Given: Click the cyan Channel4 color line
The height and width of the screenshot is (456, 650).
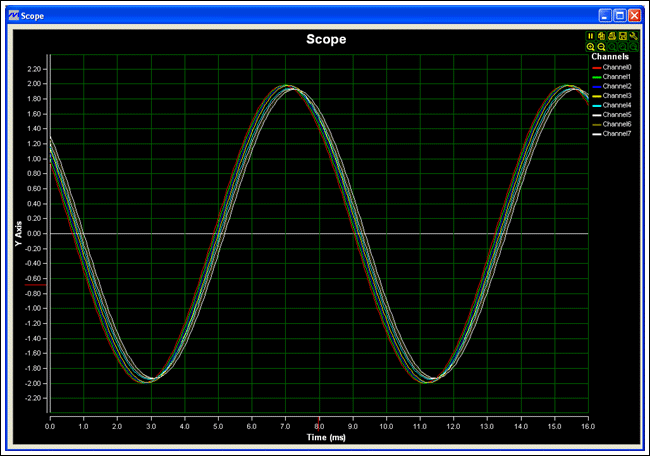Looking at the screenshot, I should (x=595, y=105).
